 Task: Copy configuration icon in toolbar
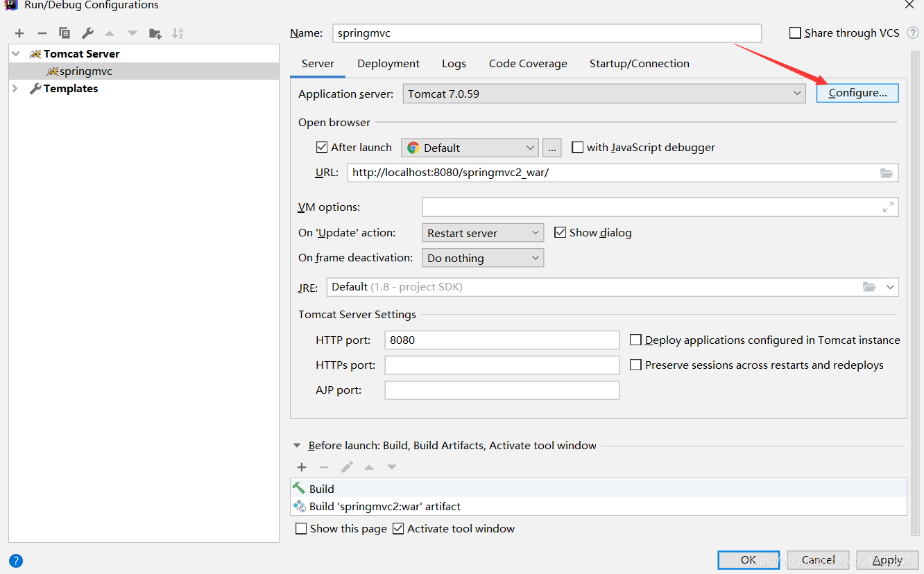65,33
